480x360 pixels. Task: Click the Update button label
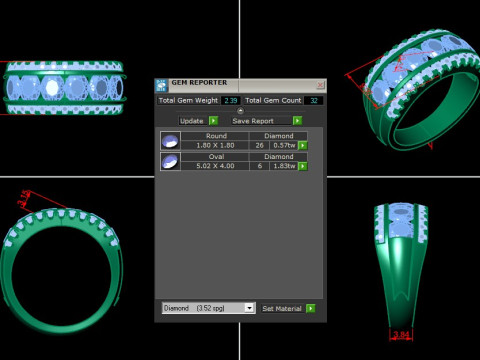[x=192, y=121]
